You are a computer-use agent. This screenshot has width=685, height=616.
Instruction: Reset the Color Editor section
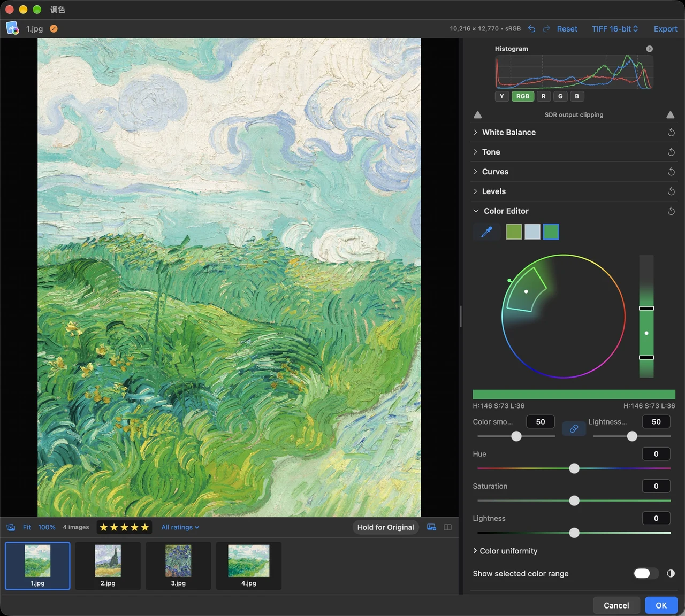[671, 211]
